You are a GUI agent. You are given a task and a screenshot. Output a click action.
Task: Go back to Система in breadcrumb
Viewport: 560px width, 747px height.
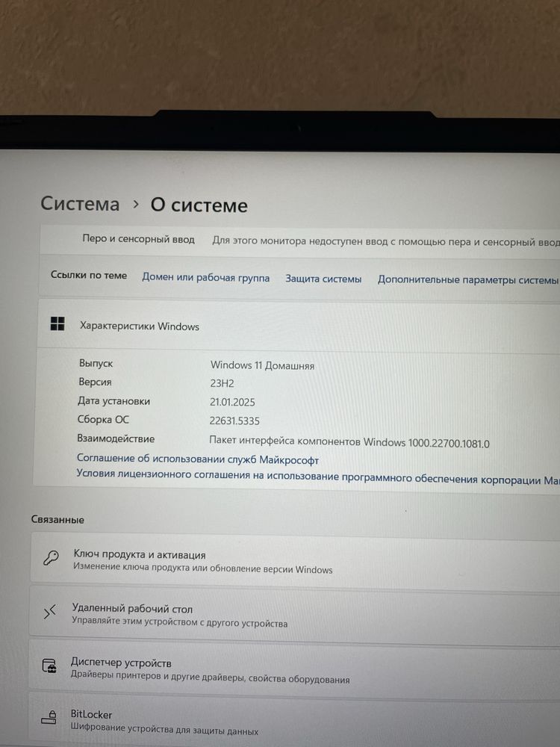pyautogui.click(x=80, y=203)
